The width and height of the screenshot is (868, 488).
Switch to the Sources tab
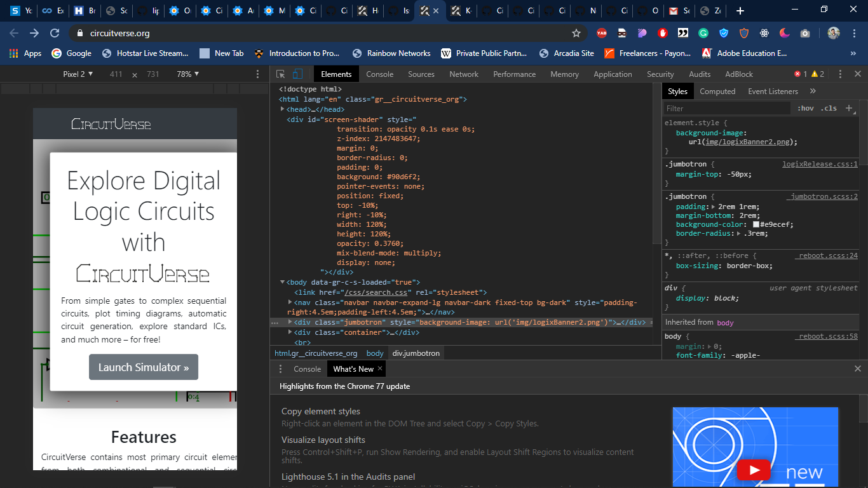pyautogui.click(x=421, y=74)
